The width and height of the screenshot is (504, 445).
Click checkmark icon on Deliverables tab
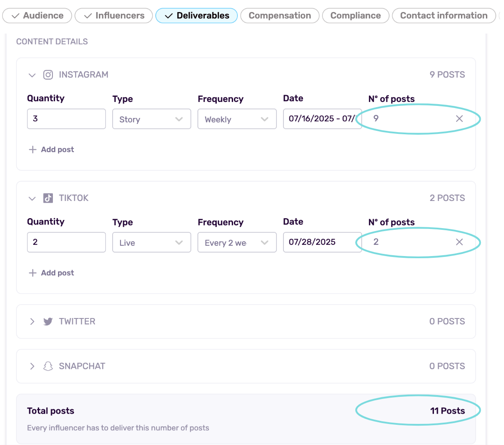pyautogui.click(x=169, y=16)
